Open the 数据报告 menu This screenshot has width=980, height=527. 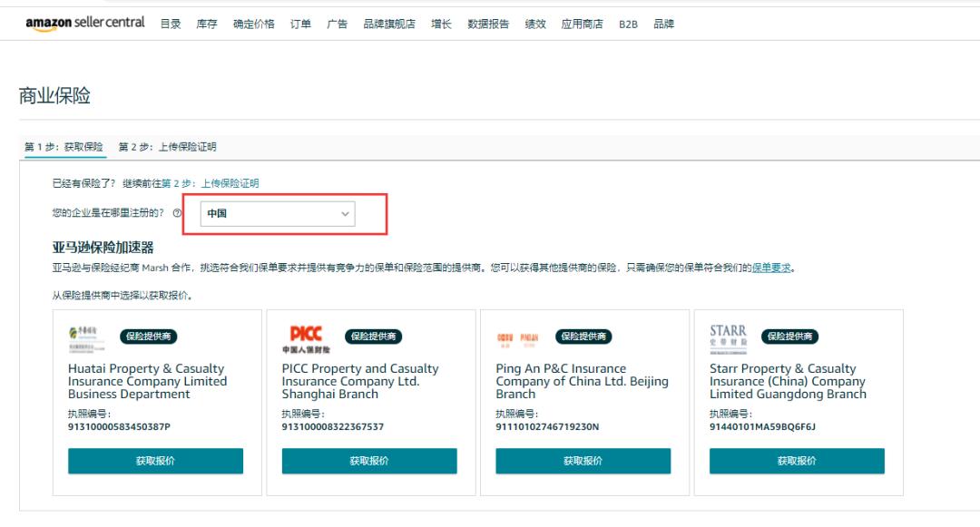488,24
